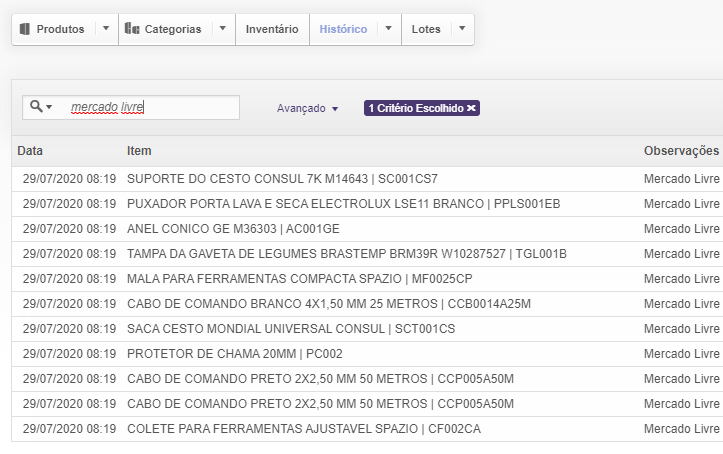This screenshot has height=454, width=723.
Task: Open the Produtos tab
Action: (53, 29)
